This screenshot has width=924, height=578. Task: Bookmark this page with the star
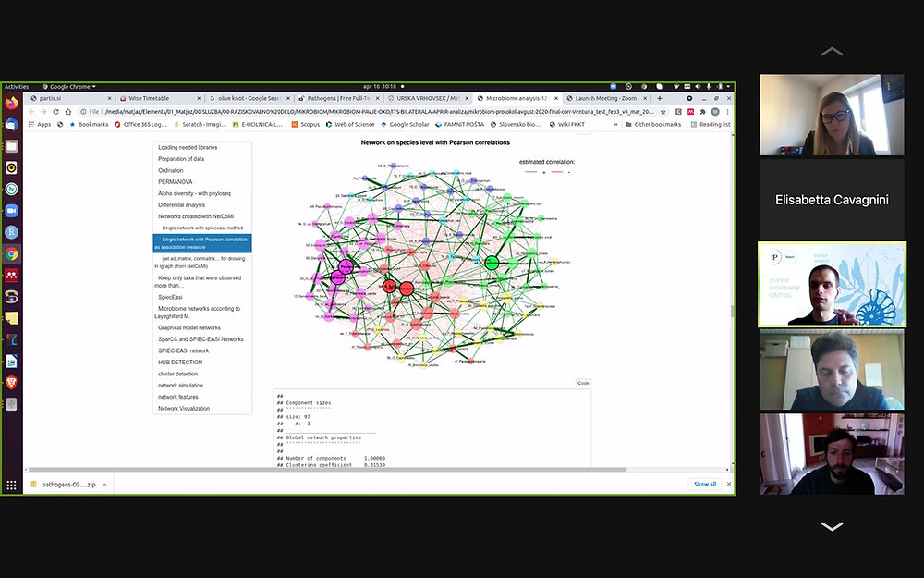[x=663, y=112]
